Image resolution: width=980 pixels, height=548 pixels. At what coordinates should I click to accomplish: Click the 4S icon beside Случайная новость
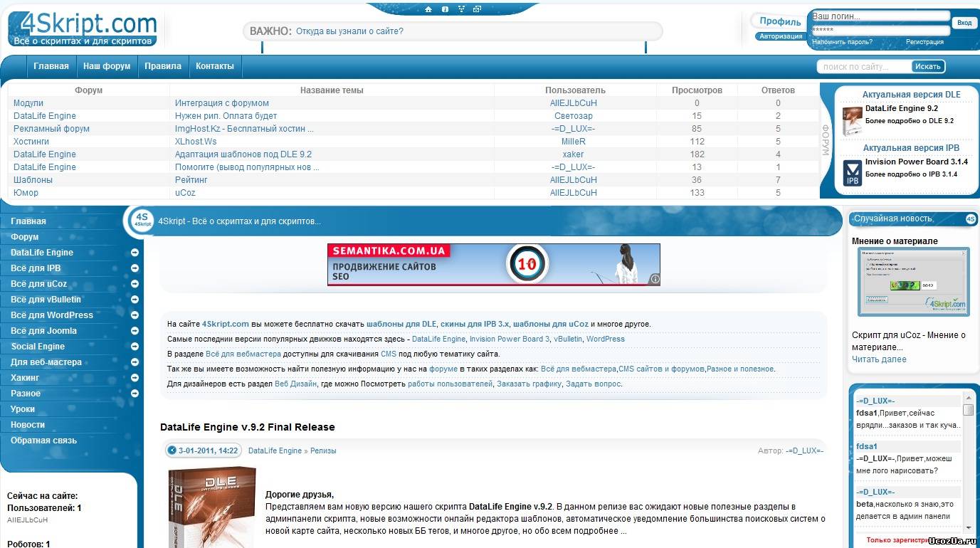point(971,218)
